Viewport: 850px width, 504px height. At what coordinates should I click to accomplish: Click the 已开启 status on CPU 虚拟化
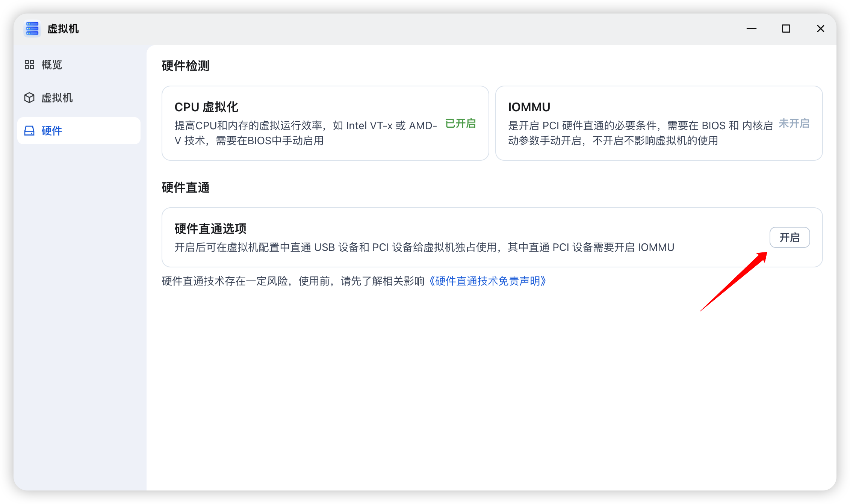460,124
